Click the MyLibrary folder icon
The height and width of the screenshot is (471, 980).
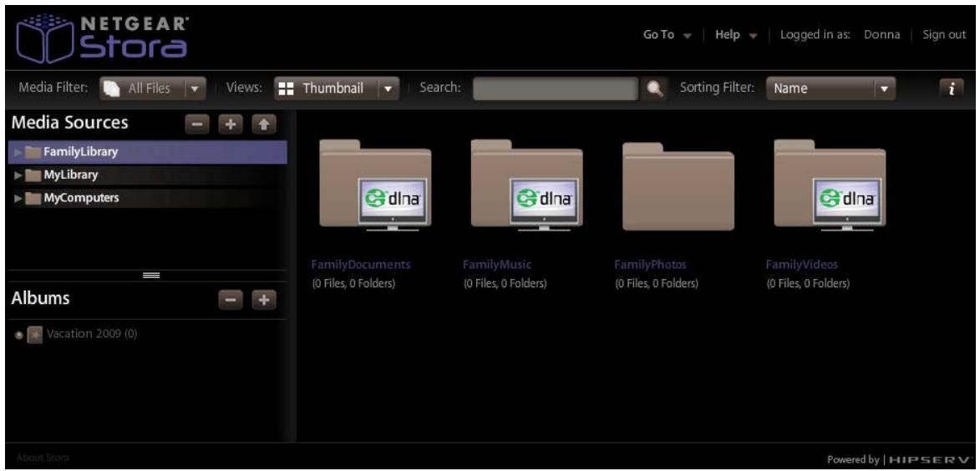click(x=33, y=175)
